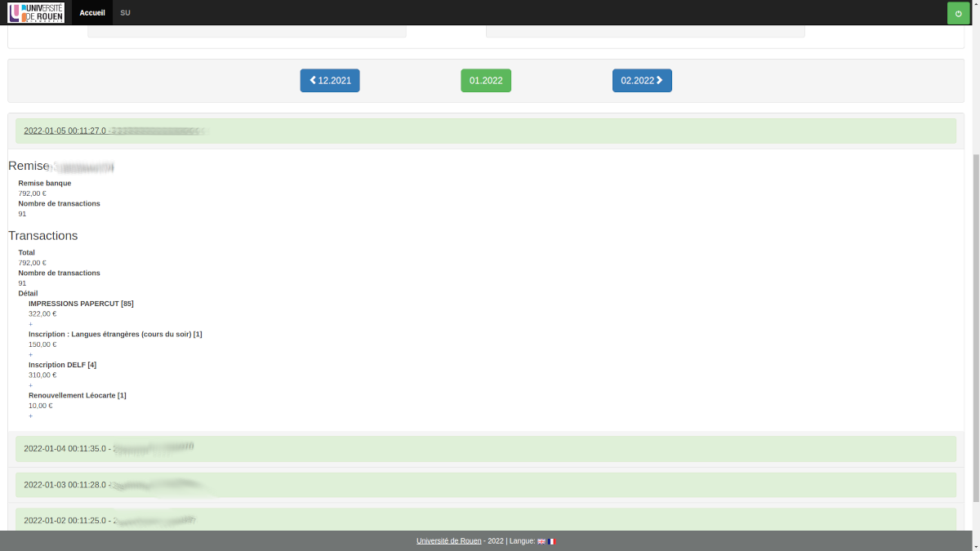This screenshot has height=551, width=980.
Task: Click the IMPRESSIONS PAPERCUT [85] detail label
Action: [81, 304]
